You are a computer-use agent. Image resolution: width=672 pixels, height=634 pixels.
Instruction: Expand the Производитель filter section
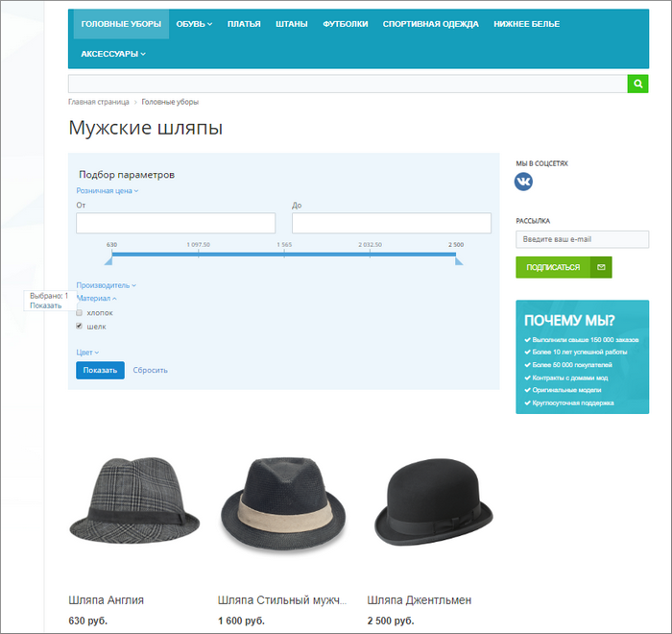click(x=106, y=285)
